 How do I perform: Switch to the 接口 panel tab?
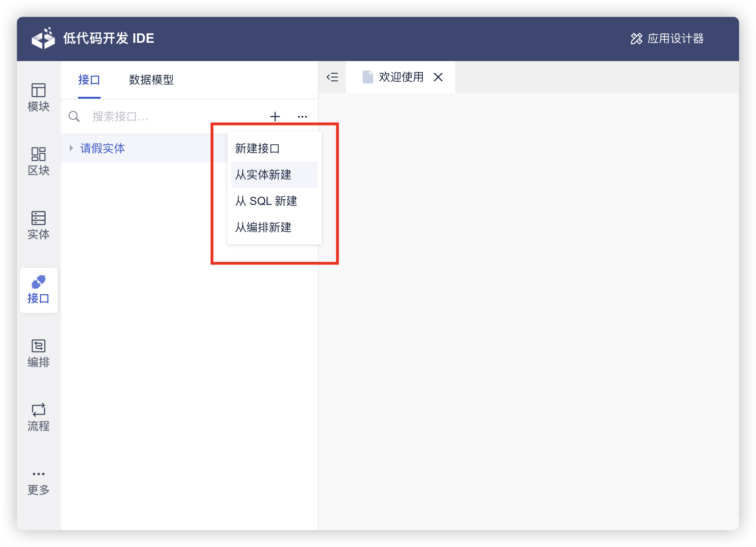click(89, 80)
